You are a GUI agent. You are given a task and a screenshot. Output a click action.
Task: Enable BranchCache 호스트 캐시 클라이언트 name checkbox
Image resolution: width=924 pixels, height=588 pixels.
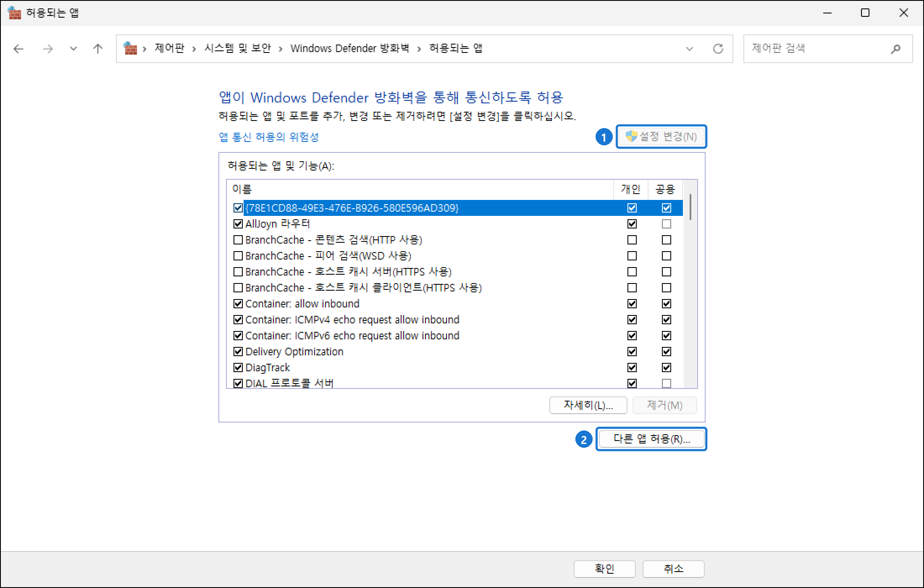tap(238, 288)
